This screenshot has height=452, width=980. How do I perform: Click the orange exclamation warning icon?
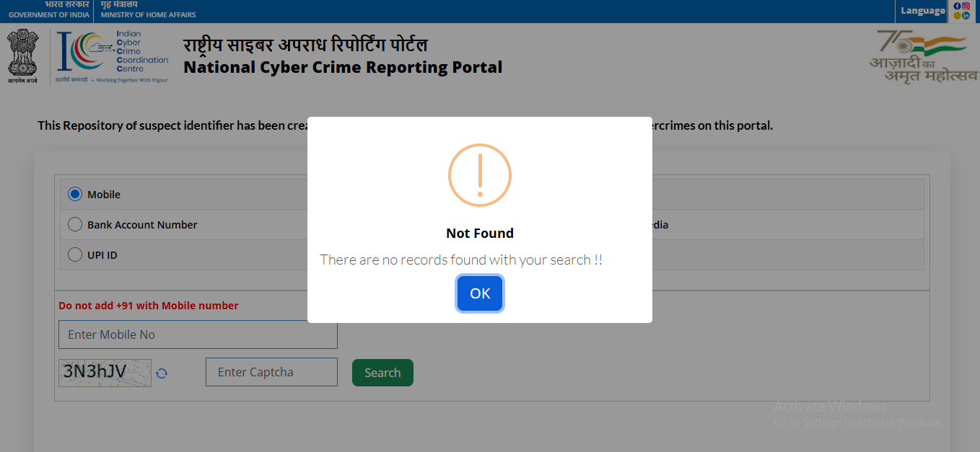[x=480, y=175]
